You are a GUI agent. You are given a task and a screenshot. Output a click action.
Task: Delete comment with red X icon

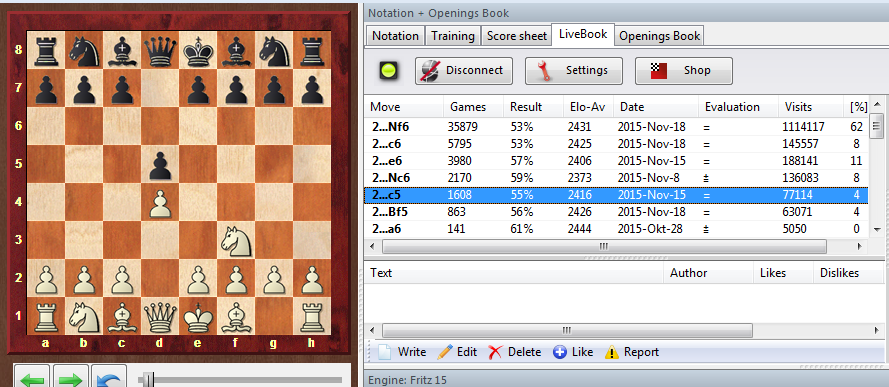pyautogui.click(x=514, y=352)
